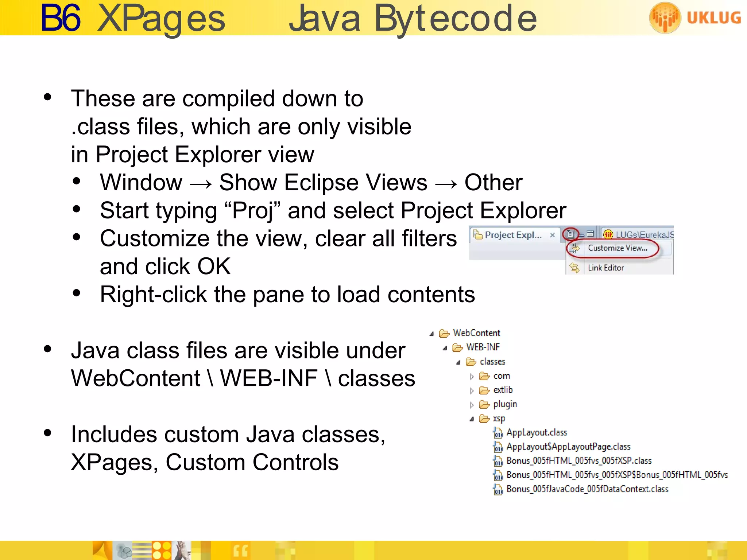747x560 pixels.
Task: Collapse the classes folder node
Action: point(458,362)
